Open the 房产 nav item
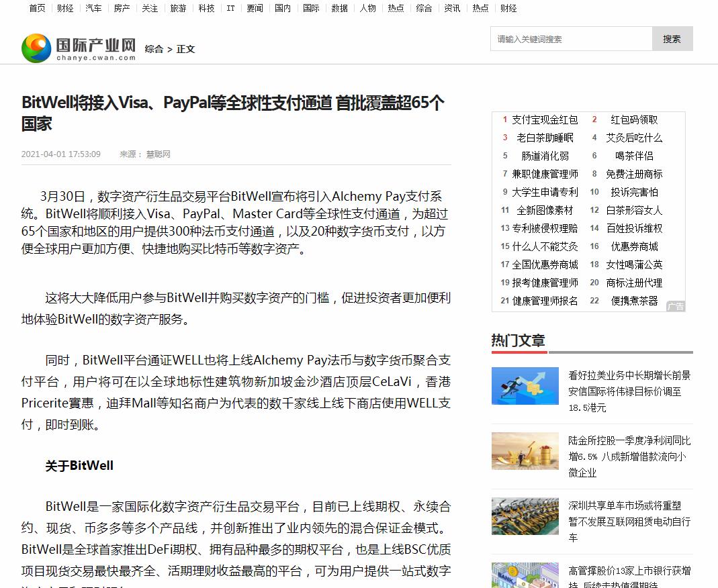This screenshot has width=718, height=588. [x=122, y=8]
